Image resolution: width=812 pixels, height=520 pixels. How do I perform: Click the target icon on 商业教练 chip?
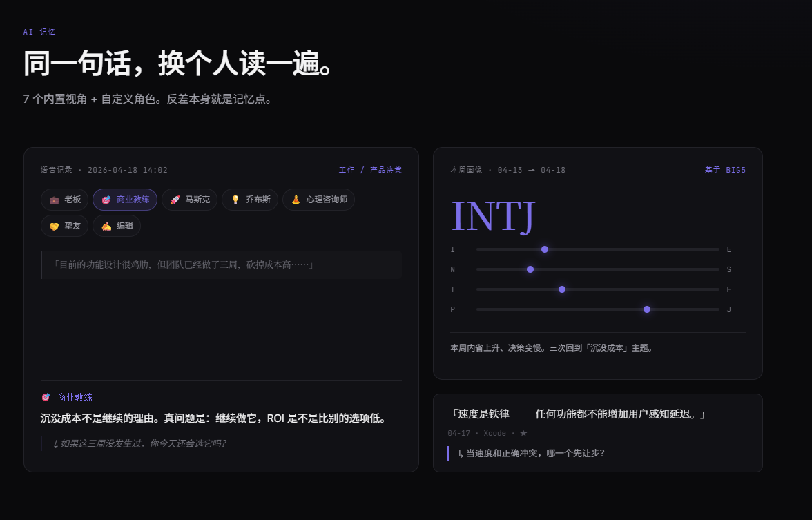coord(106,200)
